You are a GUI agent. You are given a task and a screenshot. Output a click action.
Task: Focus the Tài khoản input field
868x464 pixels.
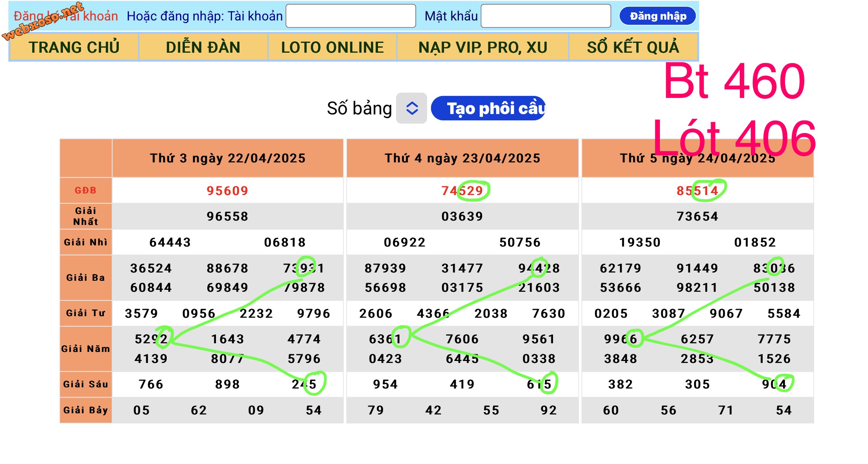(350, 16)
